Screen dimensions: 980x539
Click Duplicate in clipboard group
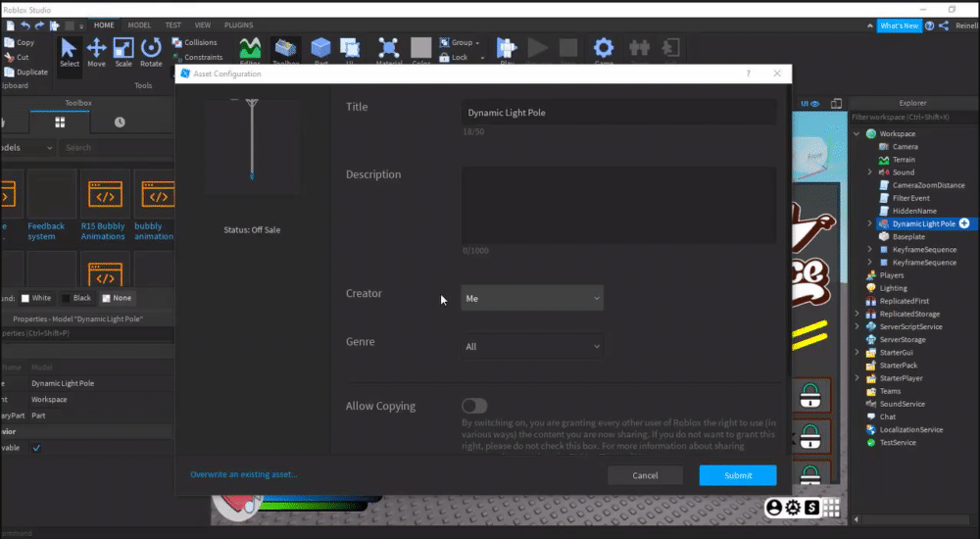pyautogui.click(x=26, y=72)
